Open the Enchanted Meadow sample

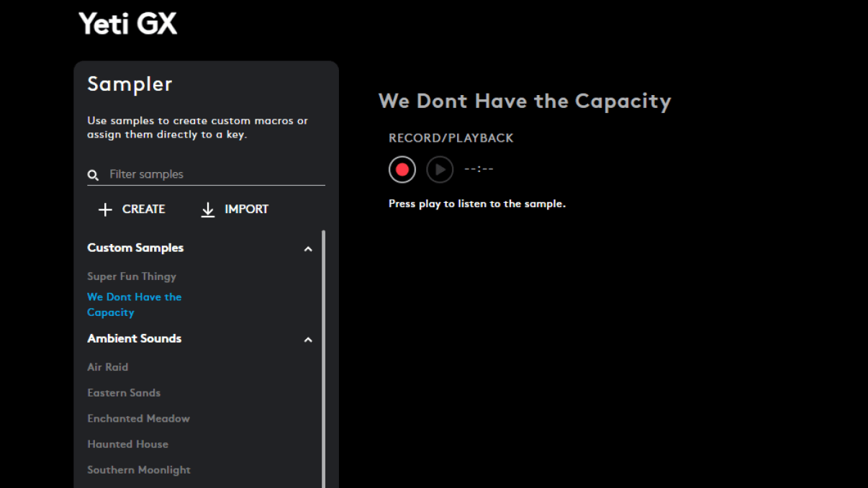(x=138, y=418)
